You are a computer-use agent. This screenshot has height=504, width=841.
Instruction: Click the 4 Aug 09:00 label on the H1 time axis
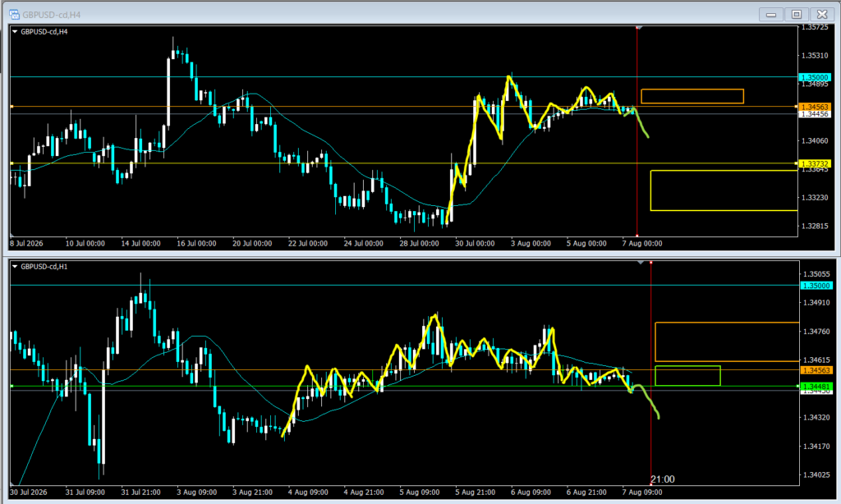(308, 493)
